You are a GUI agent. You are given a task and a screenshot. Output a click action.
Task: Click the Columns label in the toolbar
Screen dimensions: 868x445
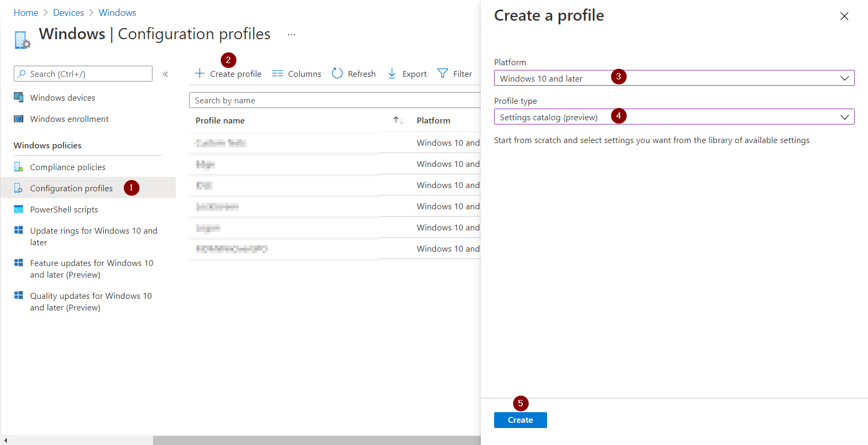coord(305,74)
